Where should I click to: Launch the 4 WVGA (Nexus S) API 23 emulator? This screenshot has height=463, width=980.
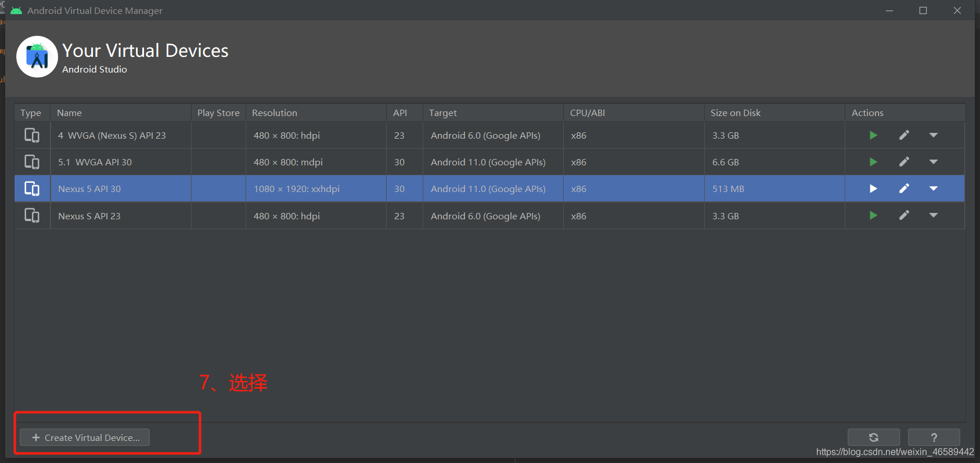[873, 135]
